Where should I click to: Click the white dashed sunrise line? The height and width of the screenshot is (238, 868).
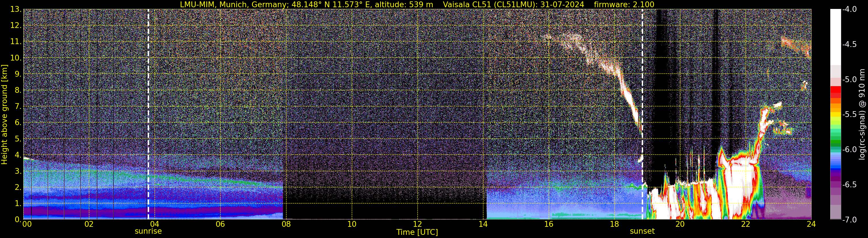[x=148, y=114]
